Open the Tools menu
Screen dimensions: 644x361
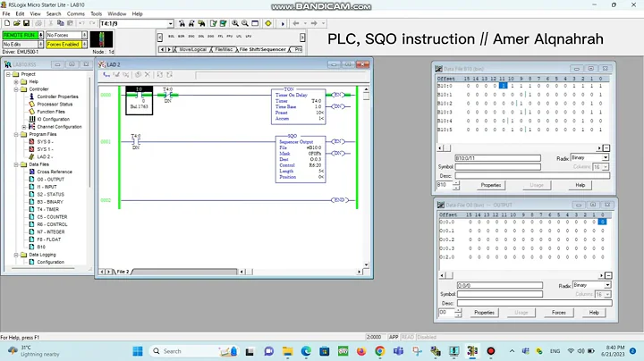point(96,13)
